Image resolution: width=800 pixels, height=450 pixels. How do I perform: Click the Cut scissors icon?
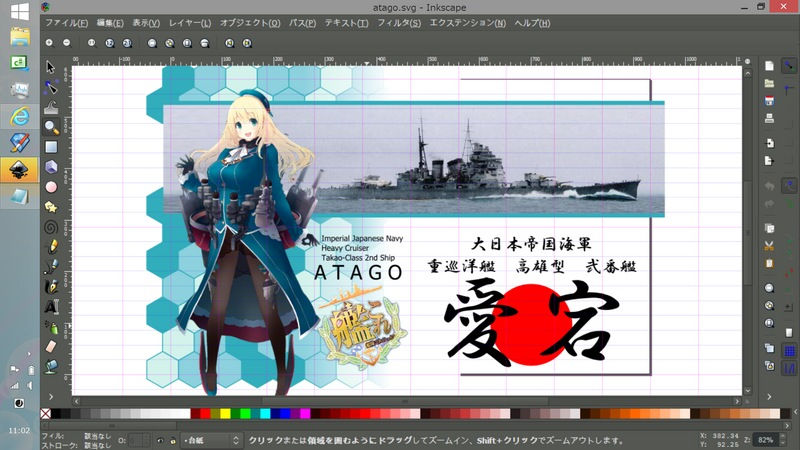[769, 245]
